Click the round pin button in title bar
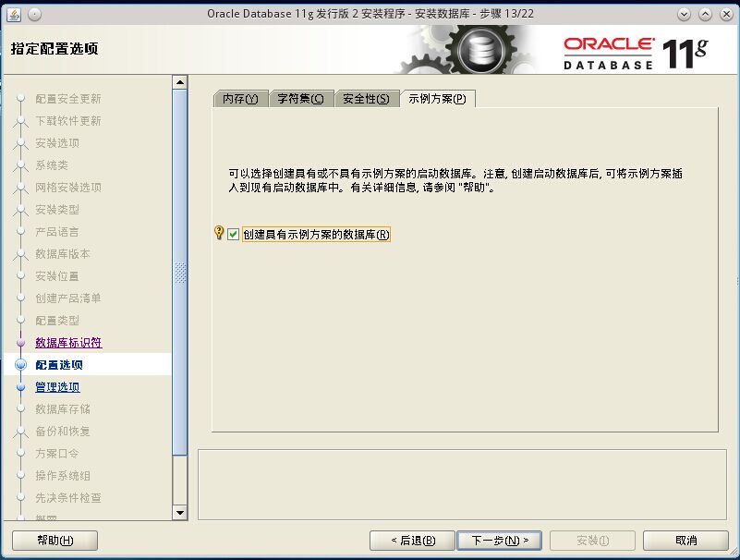The height and width of the screenshot is (560, 740). (x=34, y=14)
